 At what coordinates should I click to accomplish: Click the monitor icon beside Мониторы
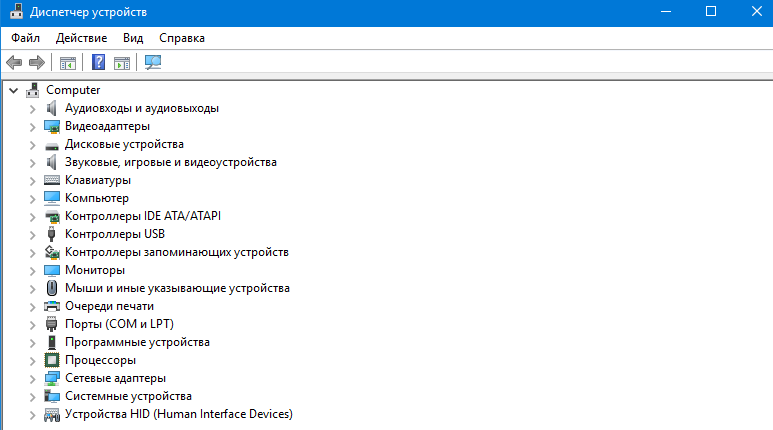52,270
